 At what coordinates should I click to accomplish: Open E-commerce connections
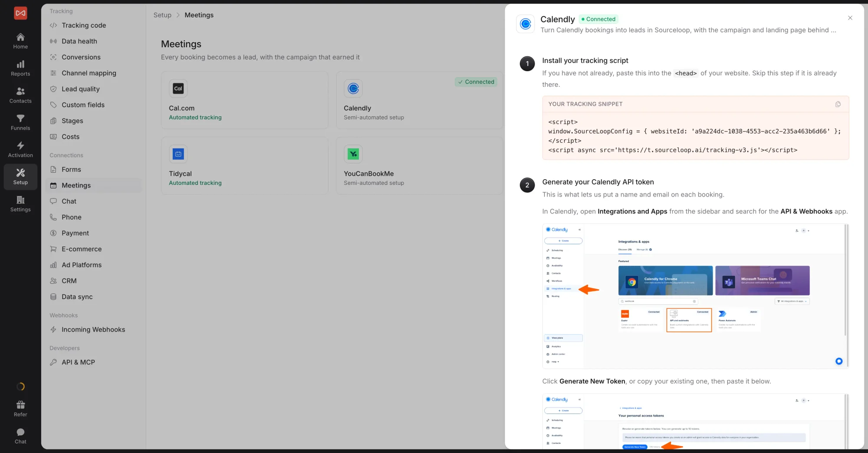[x=93, y=249]
